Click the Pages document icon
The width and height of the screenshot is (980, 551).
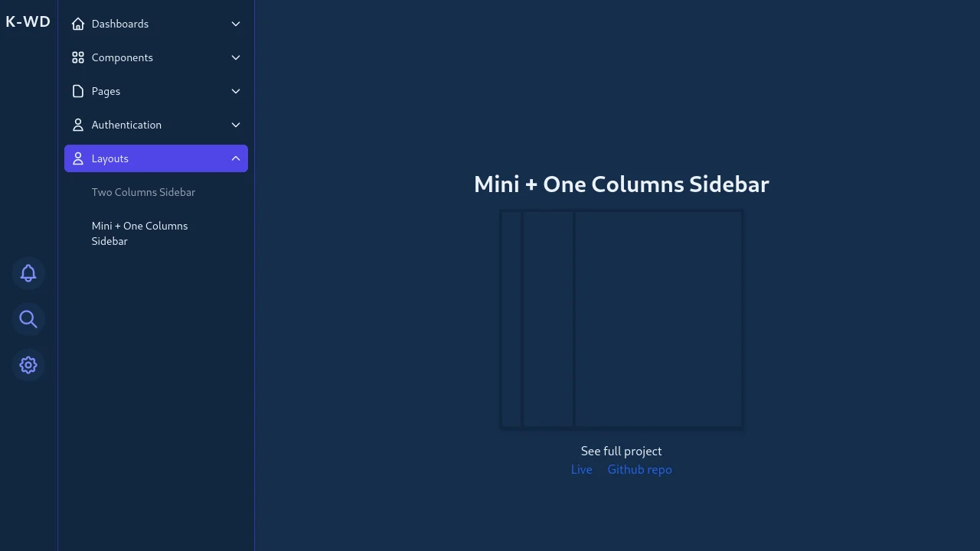click(77, 91)
